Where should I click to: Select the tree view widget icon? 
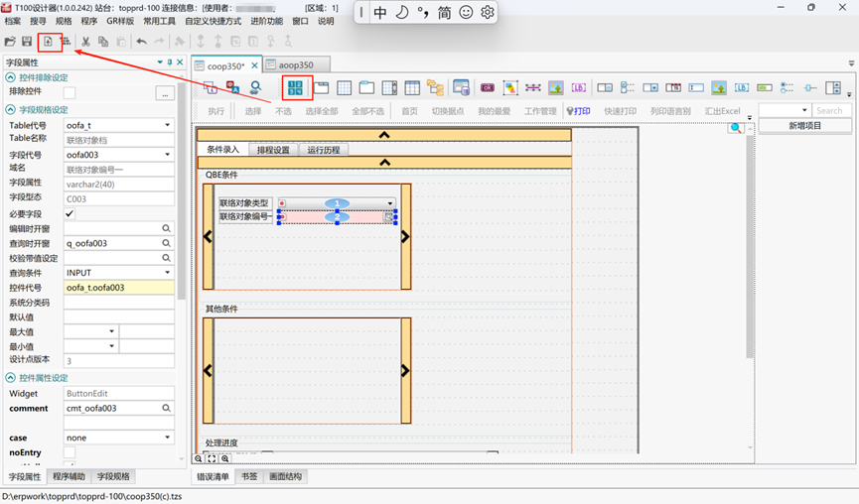tap(436, 87)
